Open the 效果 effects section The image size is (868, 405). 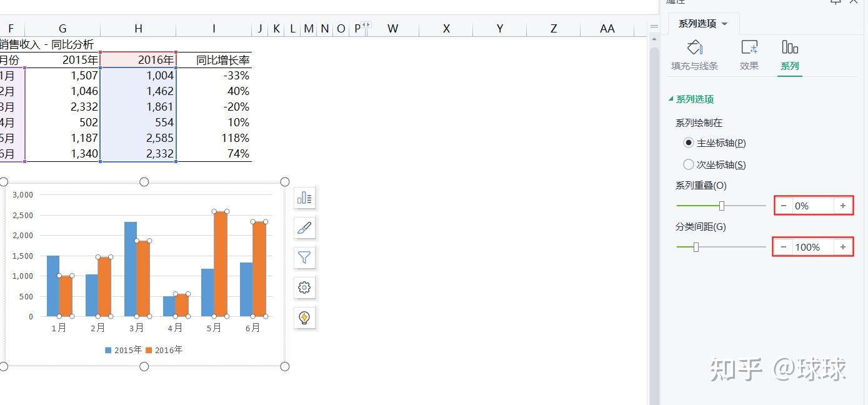coord(749,55)
